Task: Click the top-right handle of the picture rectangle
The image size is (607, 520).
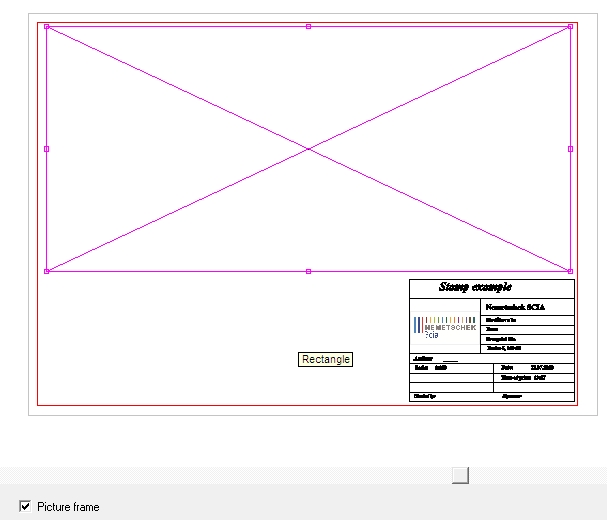Action: pos(570,26)
